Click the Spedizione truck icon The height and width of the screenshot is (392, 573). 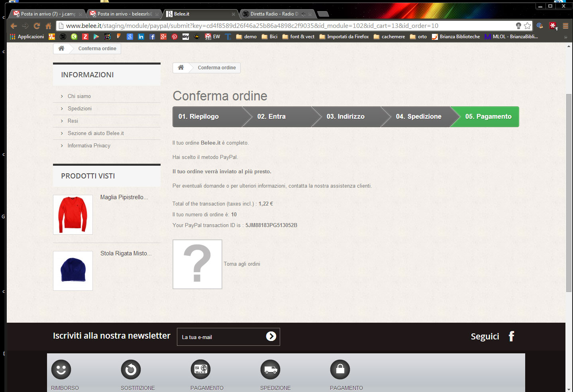[270, 370]
